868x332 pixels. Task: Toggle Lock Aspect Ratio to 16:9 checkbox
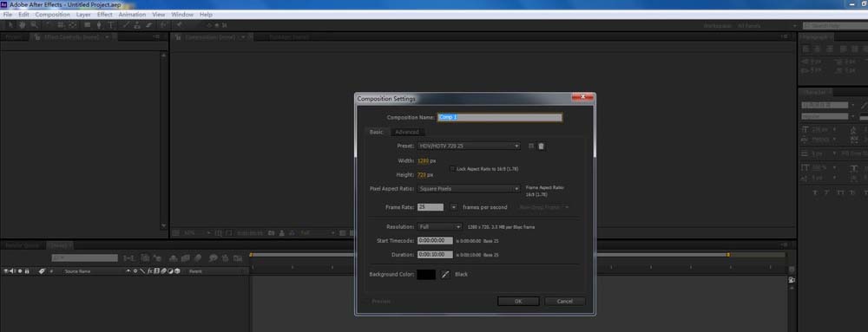coord(452,168)
